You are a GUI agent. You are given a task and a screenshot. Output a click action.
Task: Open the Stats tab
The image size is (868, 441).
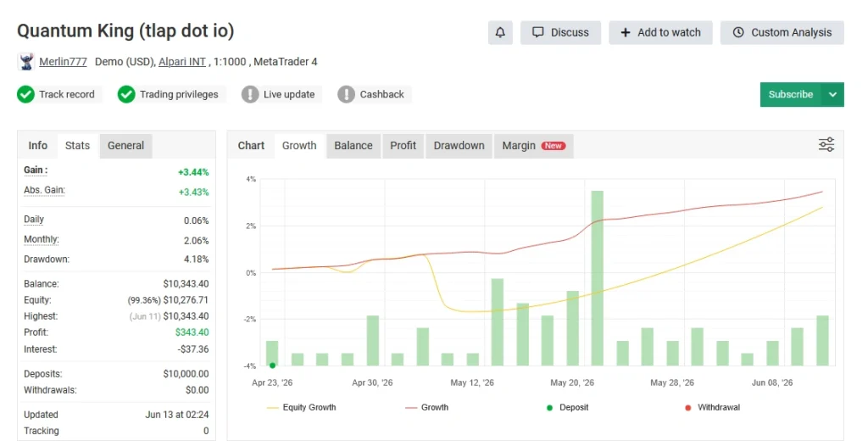(x=77, y=146)
